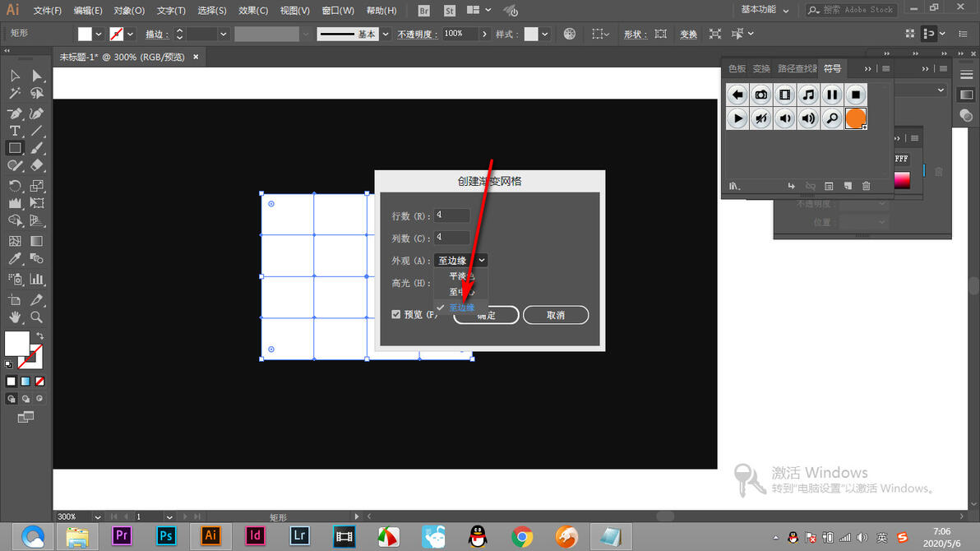Viewport: 980px width, 551px height.
Task: Switch to the 色板 tab
Action: click(x=737, y=69)
